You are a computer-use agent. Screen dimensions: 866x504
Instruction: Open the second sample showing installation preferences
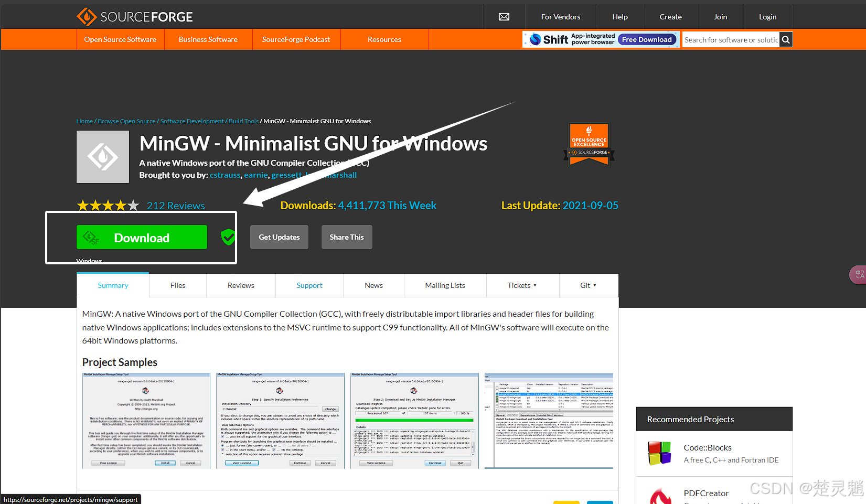tap(280, 421)
